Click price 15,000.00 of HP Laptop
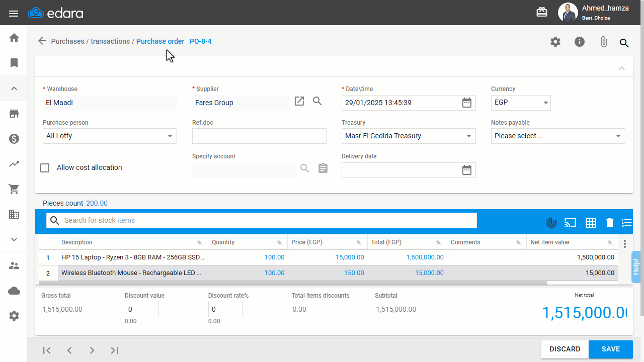This screenshot has height=362, width=644. click(350, 257)
